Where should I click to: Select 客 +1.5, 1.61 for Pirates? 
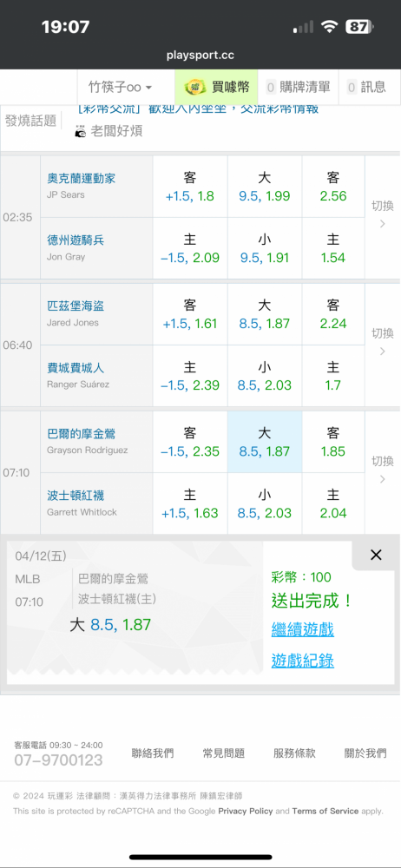(190, 314)
